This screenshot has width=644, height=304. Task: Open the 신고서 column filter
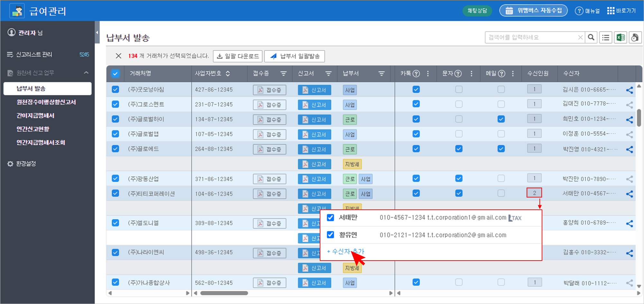(328, 74)
